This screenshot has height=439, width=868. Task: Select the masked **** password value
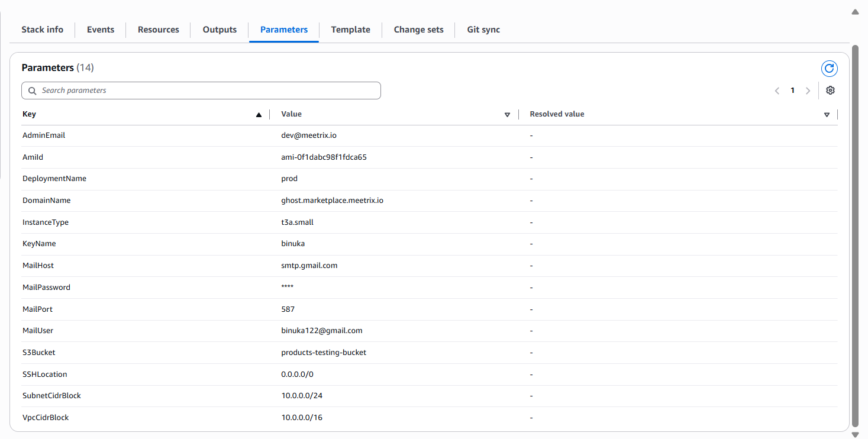(287, 288)
